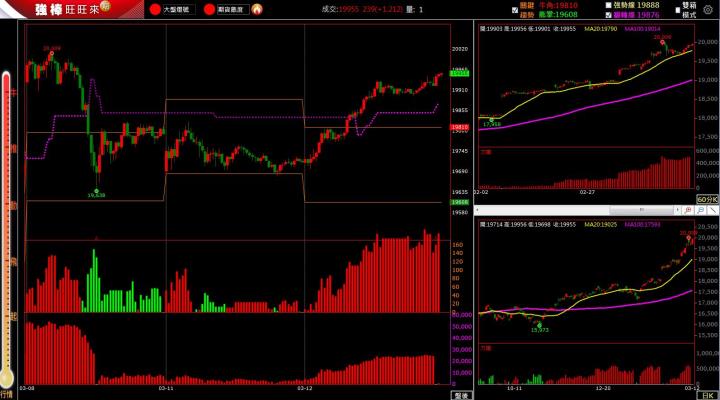The width and height of the screenshot is (720, 400).
Task: Click the 牛角:19810 value in header
Action: point(558,5)
